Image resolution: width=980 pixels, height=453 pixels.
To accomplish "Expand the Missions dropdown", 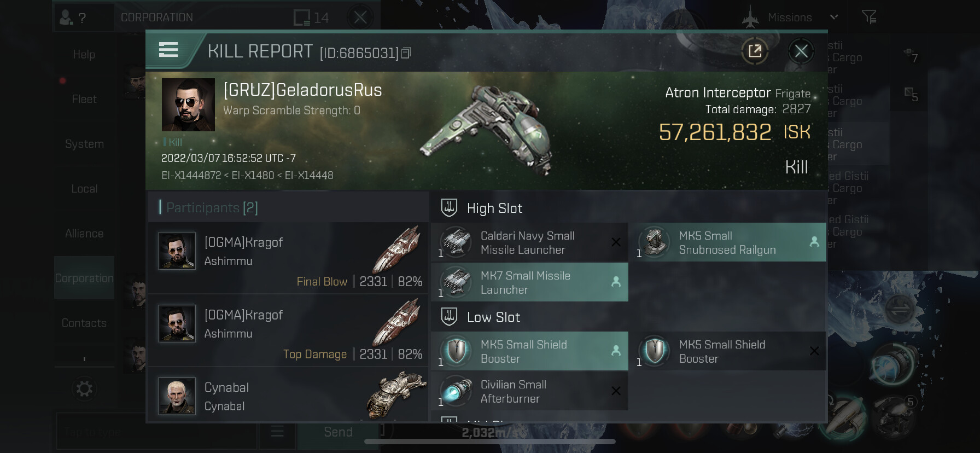I will point(834,17).
